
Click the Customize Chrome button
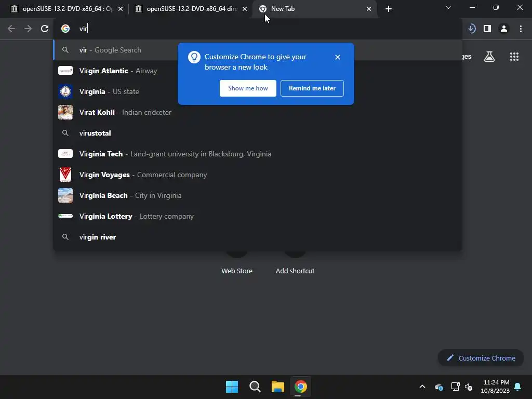point(481,358)
